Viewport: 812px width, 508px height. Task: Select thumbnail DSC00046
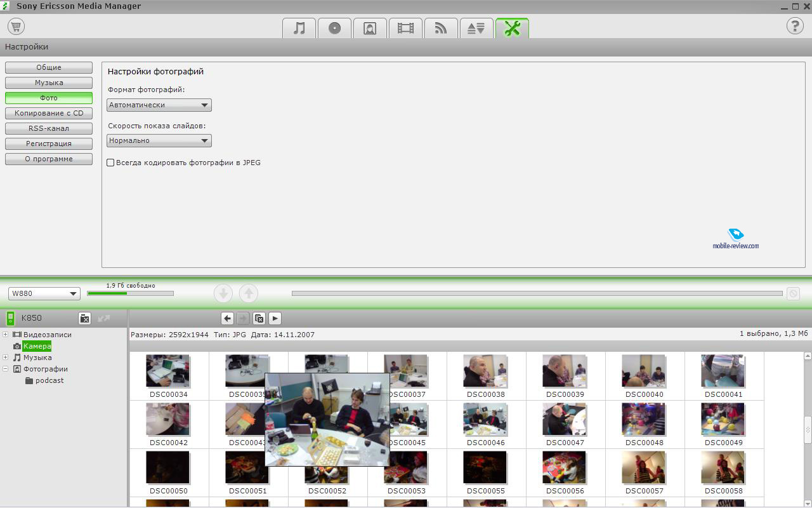pos(485,419)
